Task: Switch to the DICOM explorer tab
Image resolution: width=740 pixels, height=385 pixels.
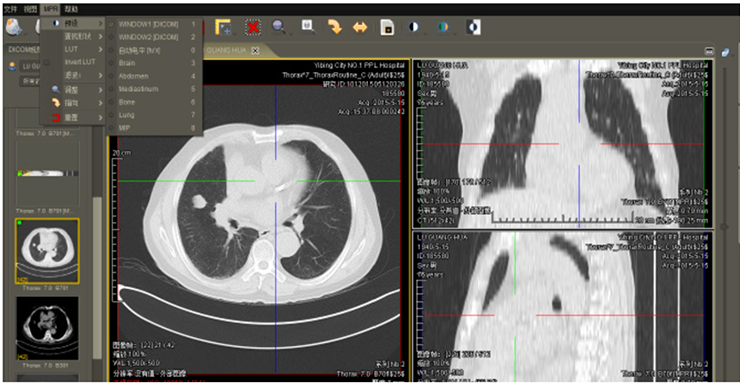Action: pyautogui.click(x=24, y=50)
